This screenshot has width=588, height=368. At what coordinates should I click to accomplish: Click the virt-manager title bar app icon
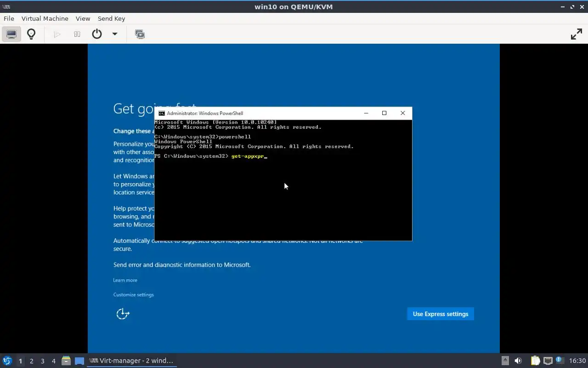[6, 6]
